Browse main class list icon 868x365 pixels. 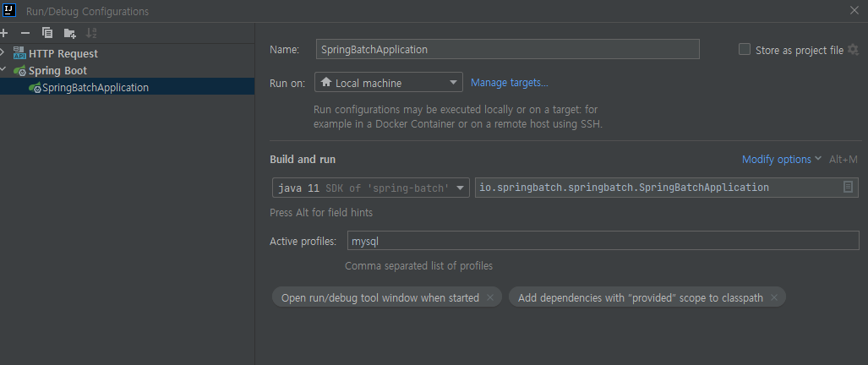tap(848, 188)
